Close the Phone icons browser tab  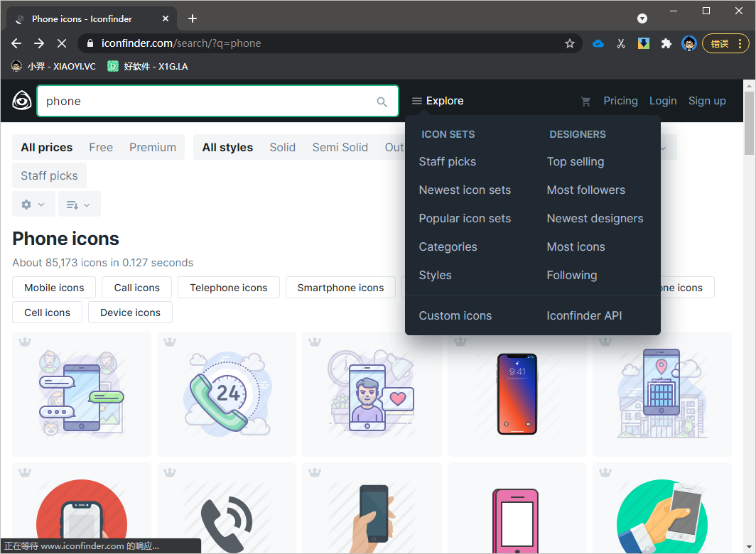[x=166, y=18]
